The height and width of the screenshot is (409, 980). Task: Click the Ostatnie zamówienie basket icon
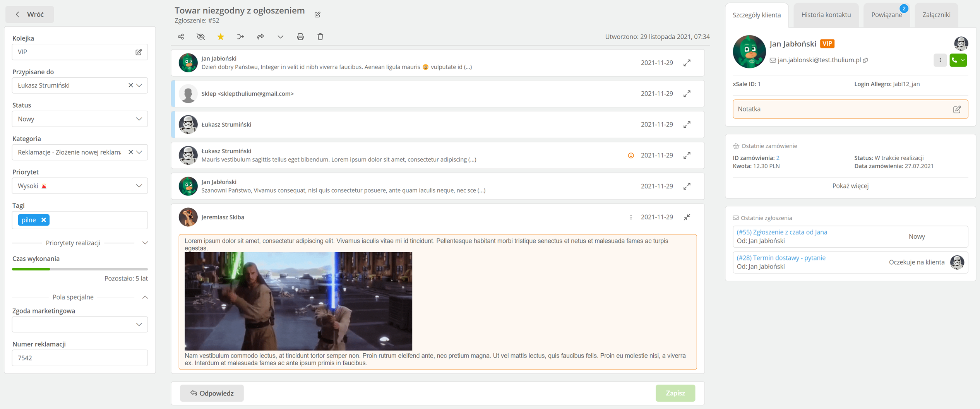click(736, 146)
